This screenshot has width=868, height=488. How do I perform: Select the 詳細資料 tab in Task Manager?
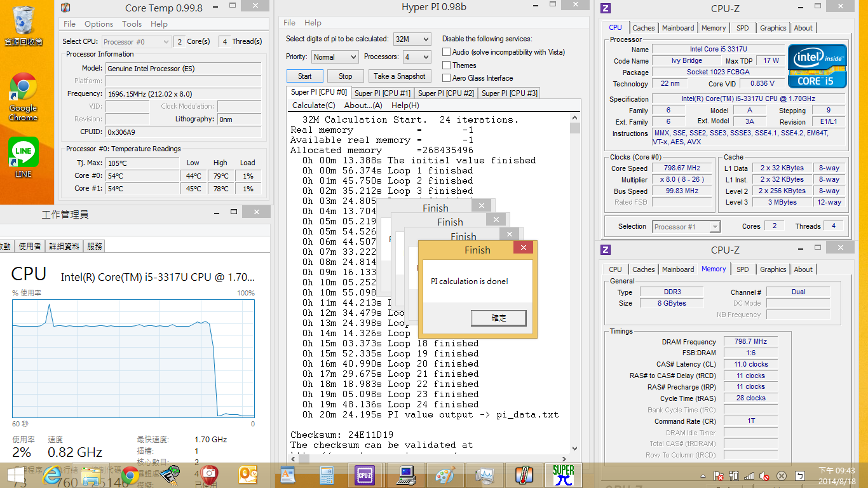click(x=64, y=246)
